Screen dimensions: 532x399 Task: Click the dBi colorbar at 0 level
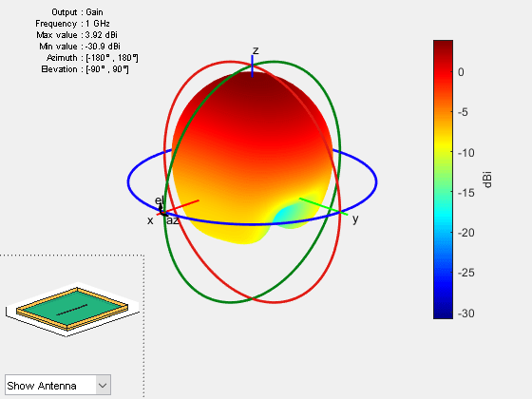[x=443, y=72]
